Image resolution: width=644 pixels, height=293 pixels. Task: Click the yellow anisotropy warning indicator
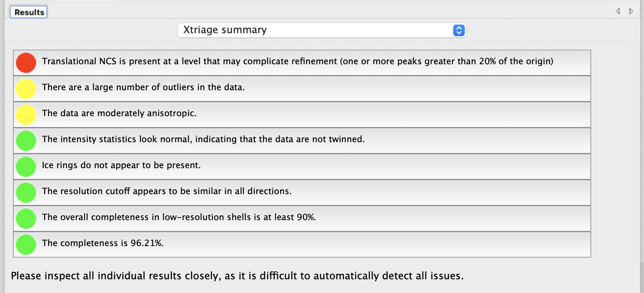(x=26, y=115)
